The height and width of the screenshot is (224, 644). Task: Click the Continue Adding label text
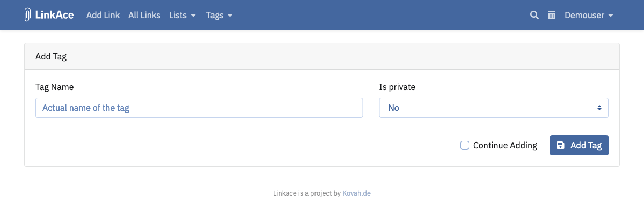(505, 145)
